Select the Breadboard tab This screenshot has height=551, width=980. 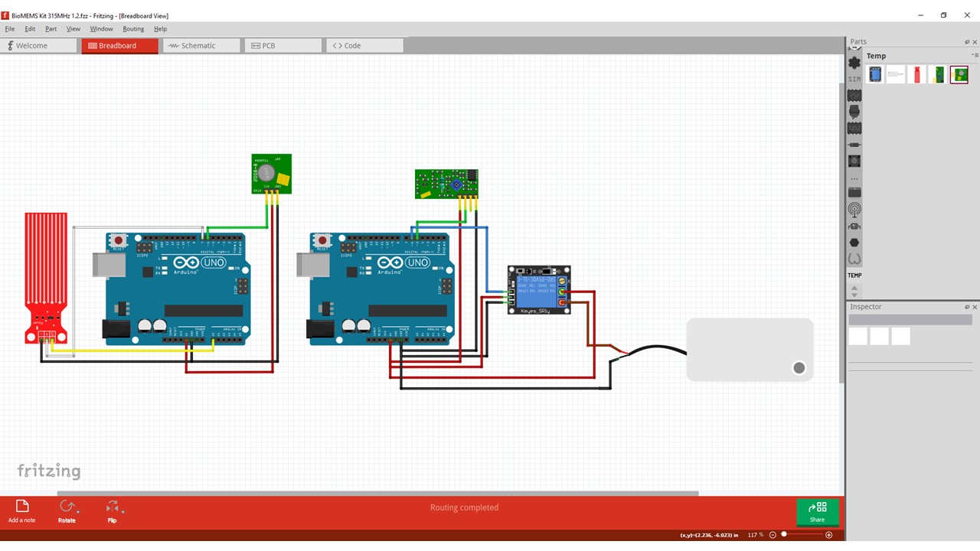[x=119, y=46]
